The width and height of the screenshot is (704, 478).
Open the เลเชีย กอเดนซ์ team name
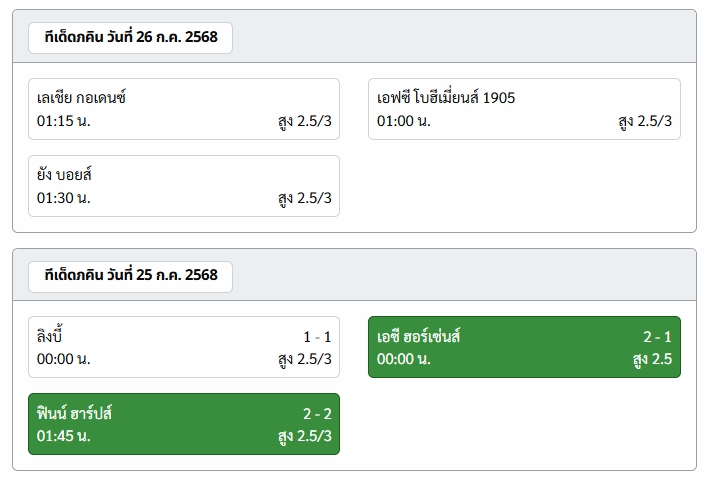point(81,97)
